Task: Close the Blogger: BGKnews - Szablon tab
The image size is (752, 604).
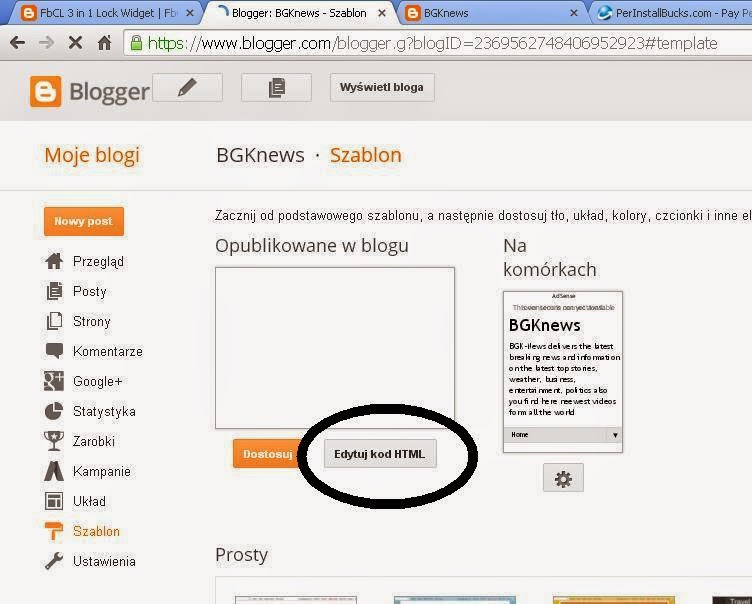Action: click(382, 13)
